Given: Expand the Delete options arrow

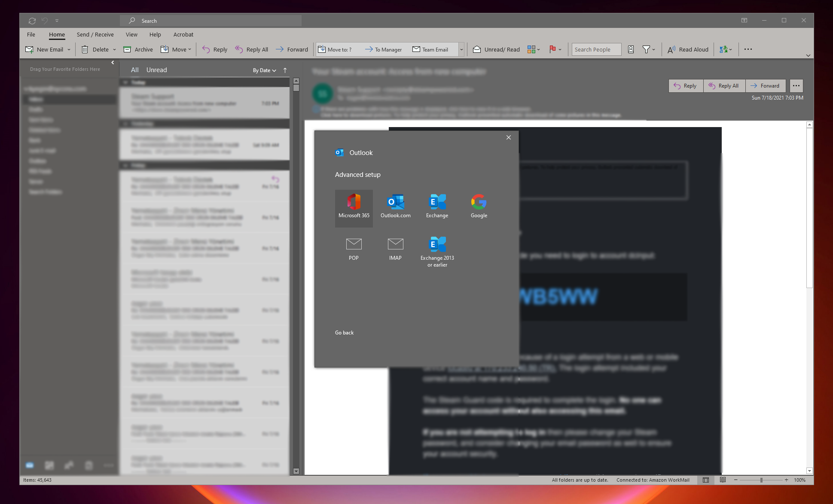Looking at the screenshot, I should [114, 49].
